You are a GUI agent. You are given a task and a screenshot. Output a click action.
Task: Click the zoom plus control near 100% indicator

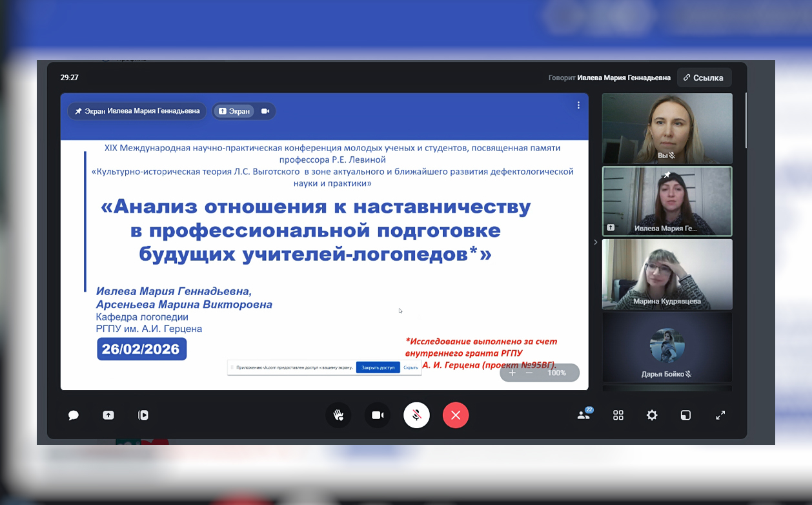512,373
